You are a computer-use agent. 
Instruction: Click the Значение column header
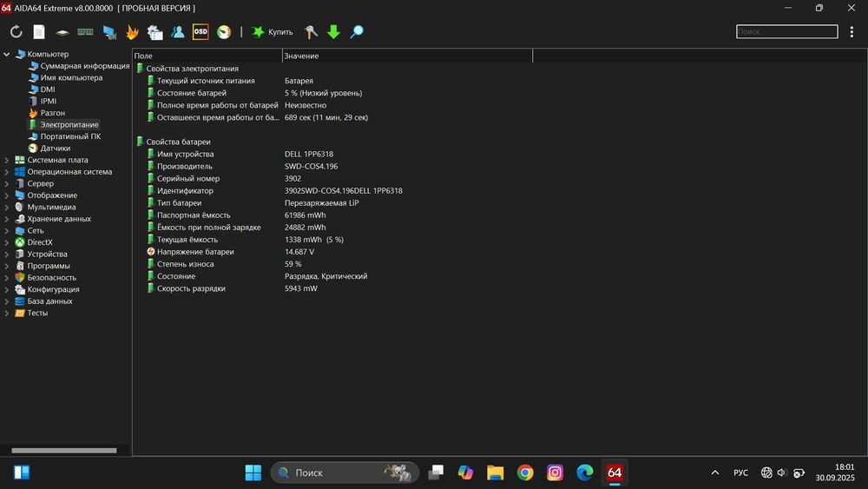(407, 56)
